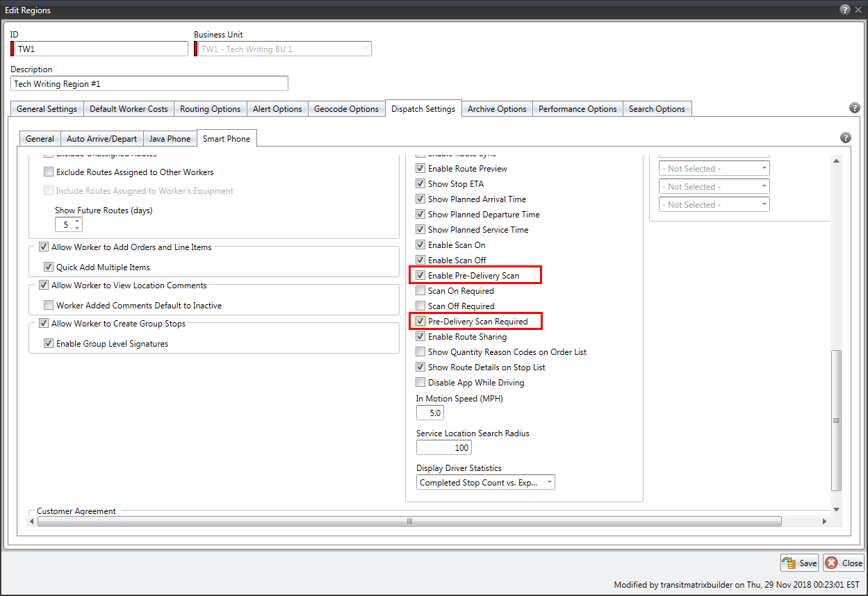Click the Save button
This screenshot has height=596, width=868.
pyautogui.click(x=799, y=563)
